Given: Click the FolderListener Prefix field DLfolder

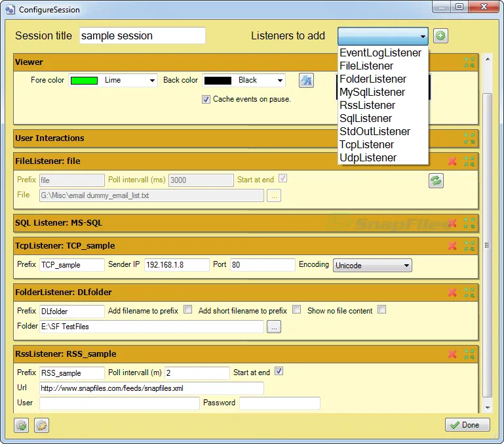Looking at the screenshot, I should [x=72, y=312].
